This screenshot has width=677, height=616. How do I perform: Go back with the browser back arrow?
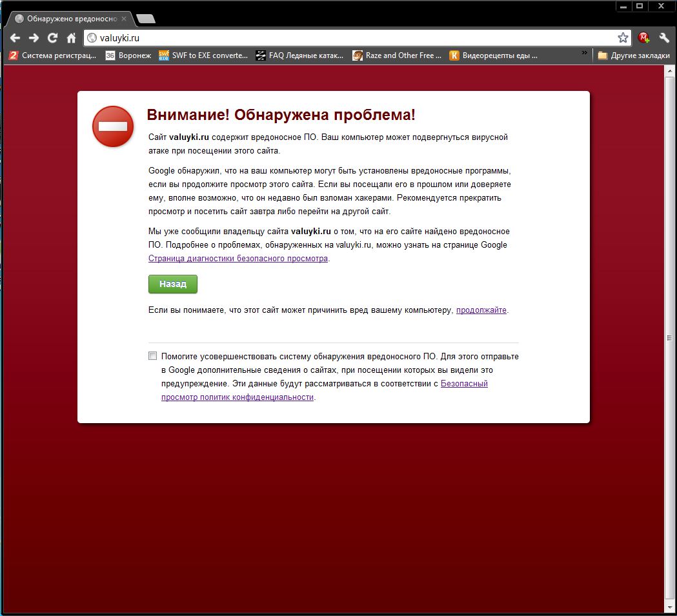point(15,38)
